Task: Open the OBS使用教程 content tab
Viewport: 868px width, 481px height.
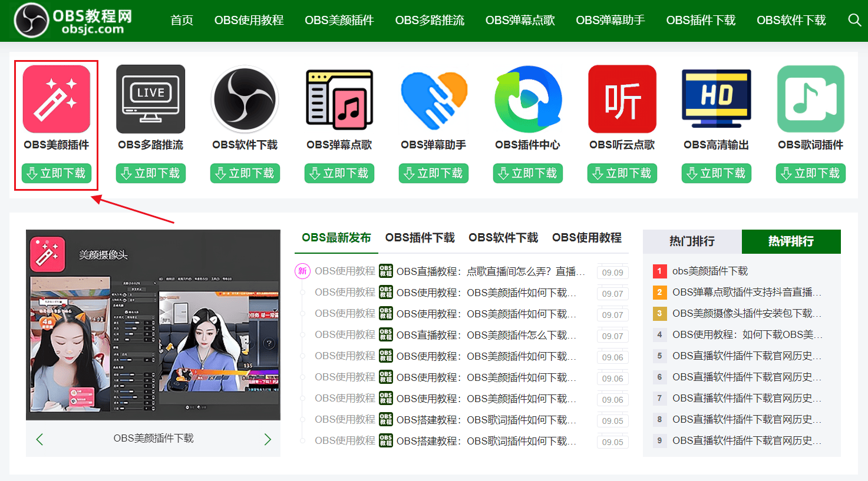Action: pos(587,238)
